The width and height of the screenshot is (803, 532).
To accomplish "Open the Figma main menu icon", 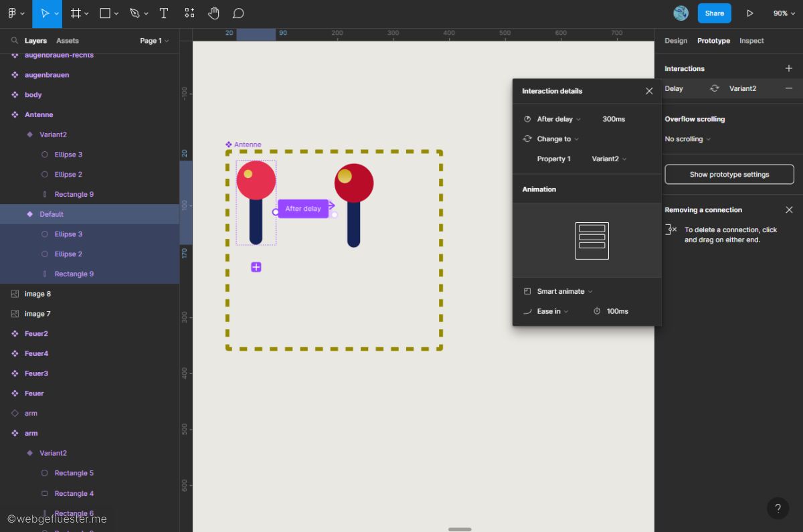I will (x=12, y=13).
